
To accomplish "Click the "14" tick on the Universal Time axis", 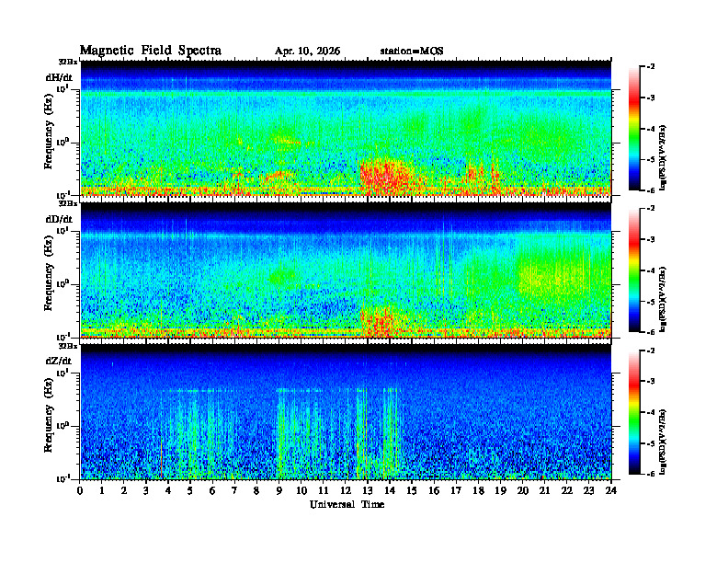I will [390, 491].
